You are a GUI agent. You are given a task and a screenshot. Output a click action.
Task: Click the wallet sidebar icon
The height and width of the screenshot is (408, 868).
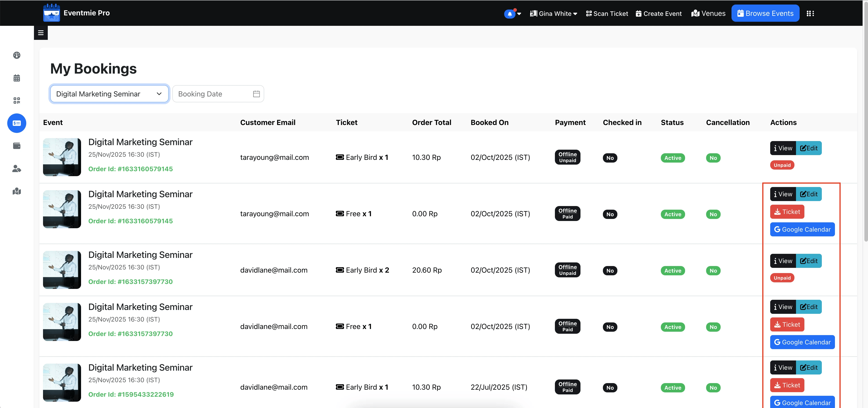17,146
